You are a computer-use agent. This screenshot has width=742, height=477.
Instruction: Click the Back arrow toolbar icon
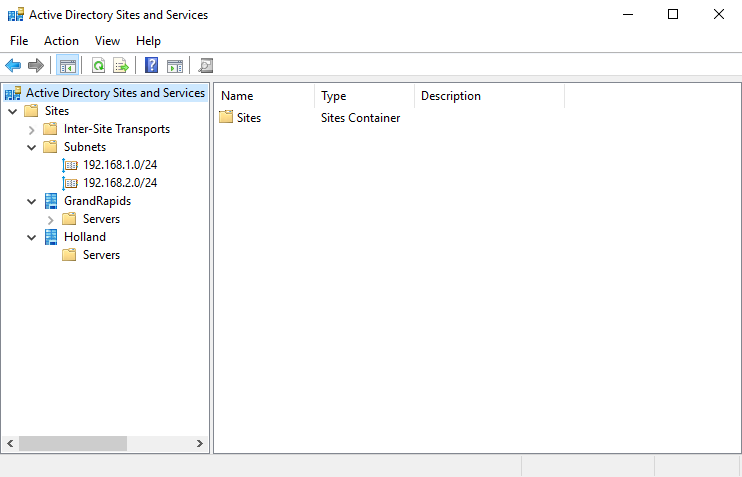(x=13, y=66)
